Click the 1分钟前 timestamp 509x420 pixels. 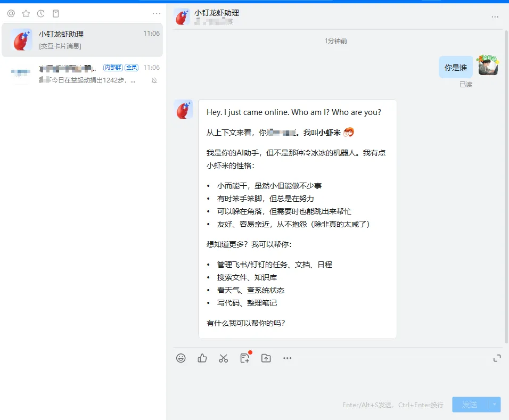tap(335, 41)
